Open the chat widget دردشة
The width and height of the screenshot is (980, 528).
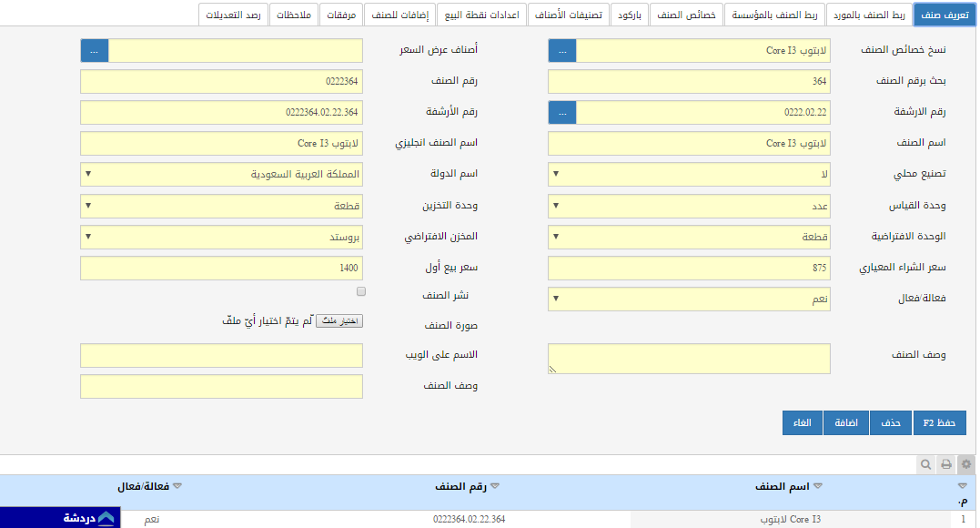(x=89, y=517)
